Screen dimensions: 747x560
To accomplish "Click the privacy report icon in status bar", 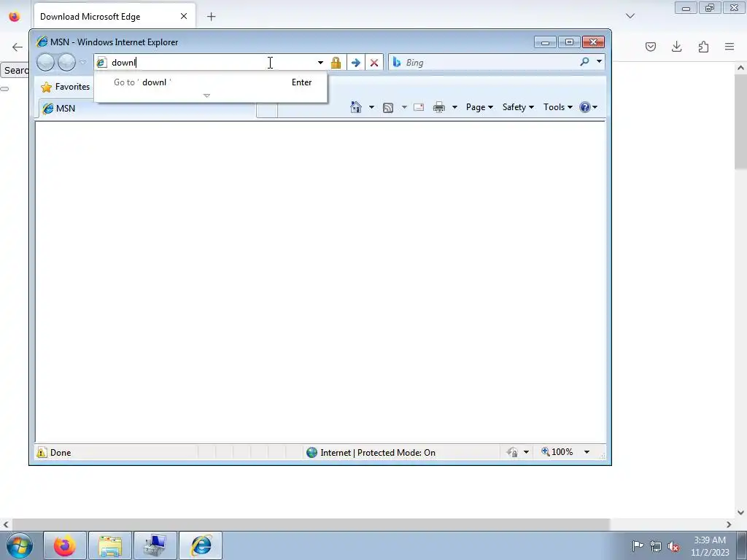I will [513, 452].
